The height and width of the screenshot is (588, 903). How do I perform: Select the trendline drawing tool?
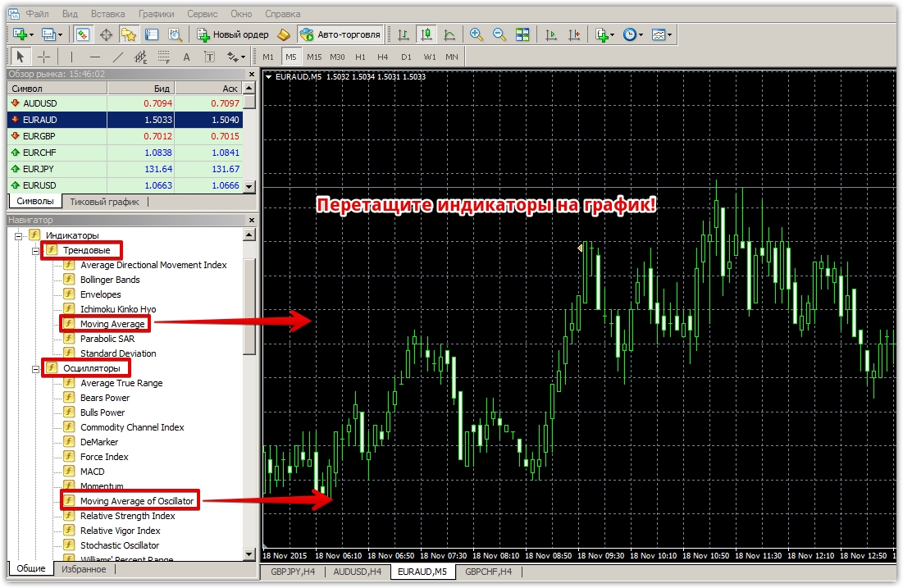(x=117, y=57)
